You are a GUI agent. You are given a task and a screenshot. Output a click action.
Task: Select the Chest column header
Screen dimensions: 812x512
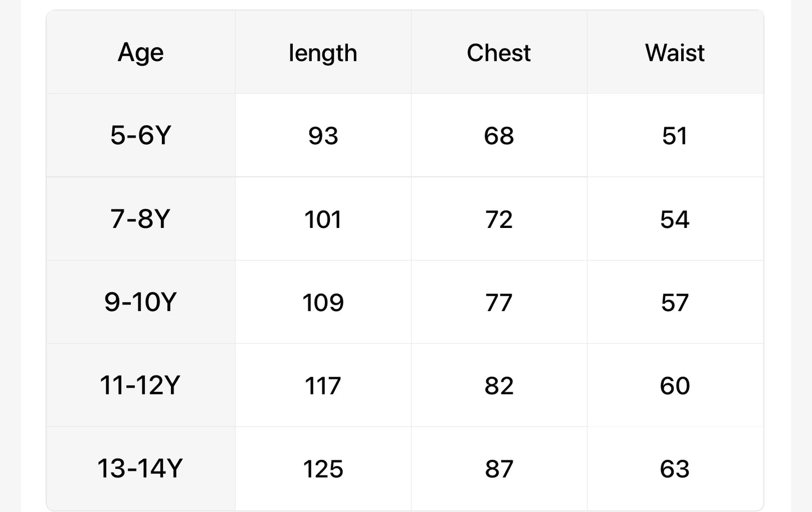tap(498, 53)
